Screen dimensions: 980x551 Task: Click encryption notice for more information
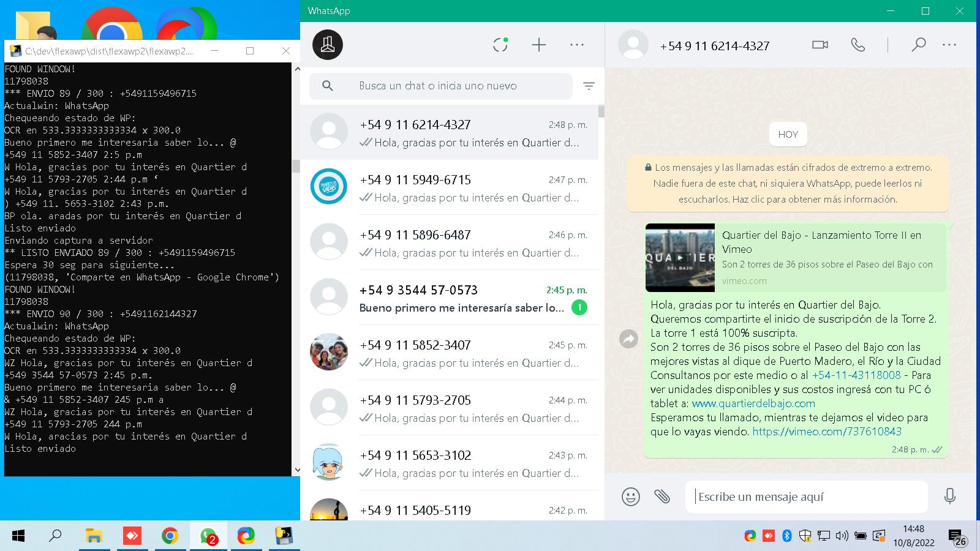coord(788,183)
